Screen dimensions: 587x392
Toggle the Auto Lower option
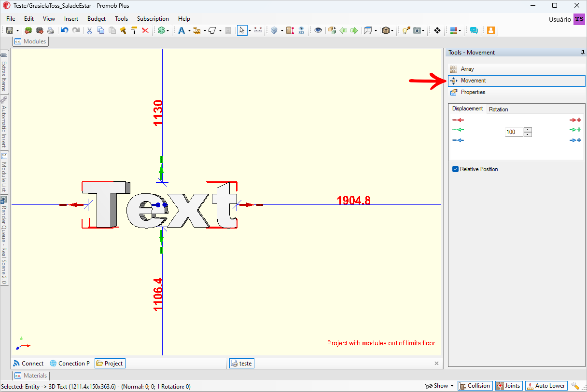pos(546,386)
